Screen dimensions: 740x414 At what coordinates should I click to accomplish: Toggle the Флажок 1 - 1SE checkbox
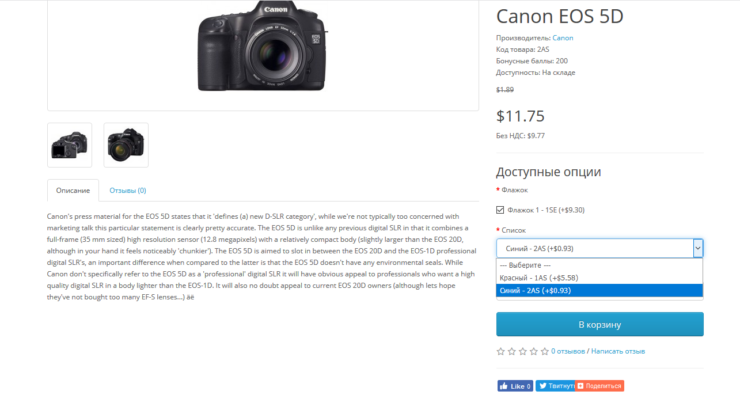coord(500,210)
